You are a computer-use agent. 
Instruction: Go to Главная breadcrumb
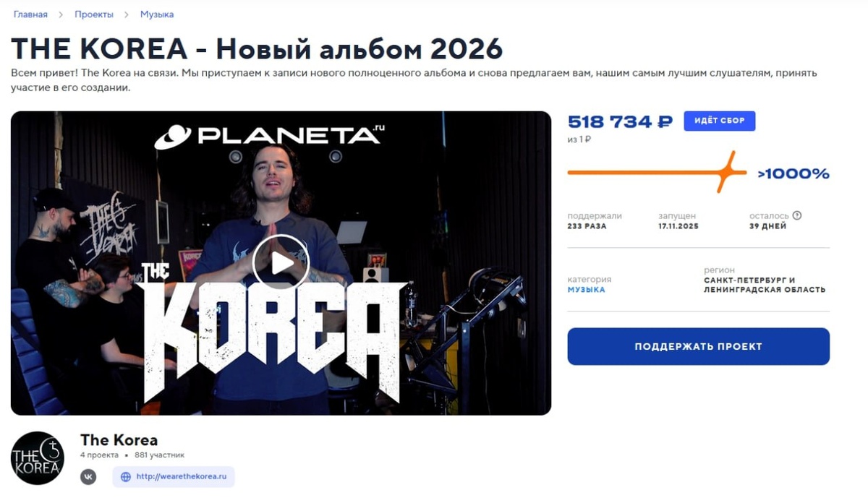pyautogui.click(x=30, y=14)
